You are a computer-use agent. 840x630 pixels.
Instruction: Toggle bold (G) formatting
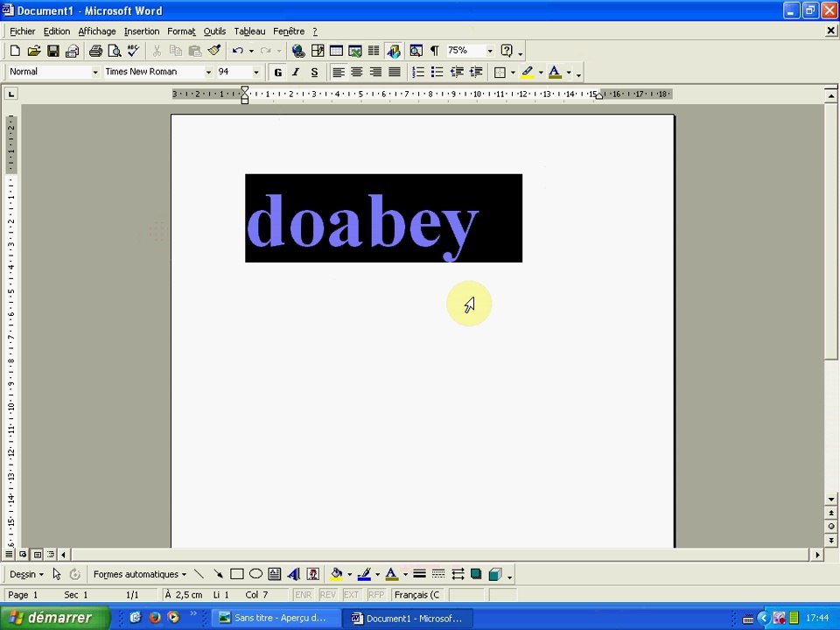tap(277, 73)
